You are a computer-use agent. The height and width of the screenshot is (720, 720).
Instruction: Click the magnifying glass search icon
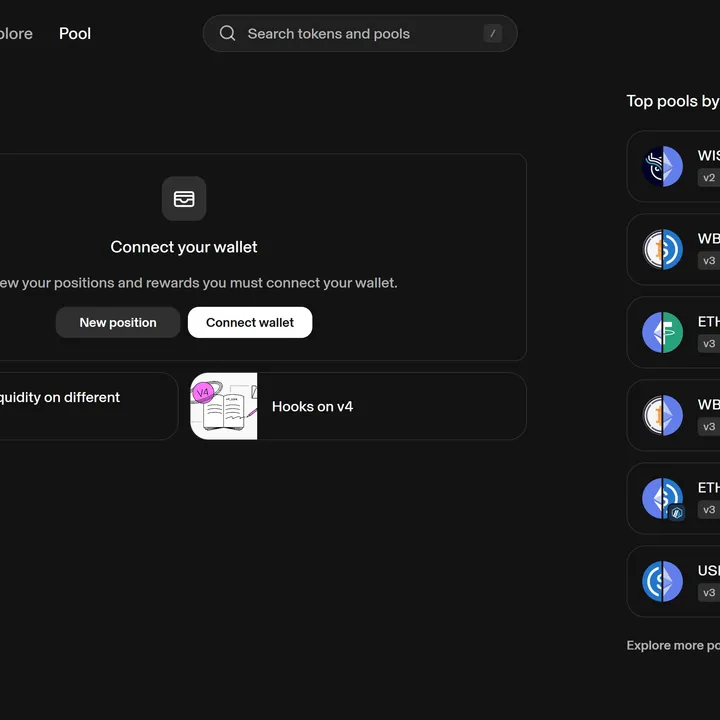coord(228,33)
